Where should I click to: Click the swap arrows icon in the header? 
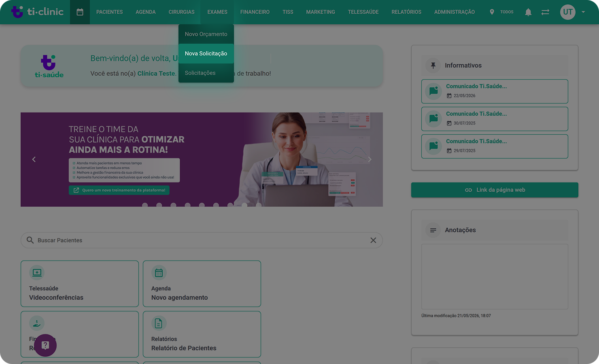[545, 12]
